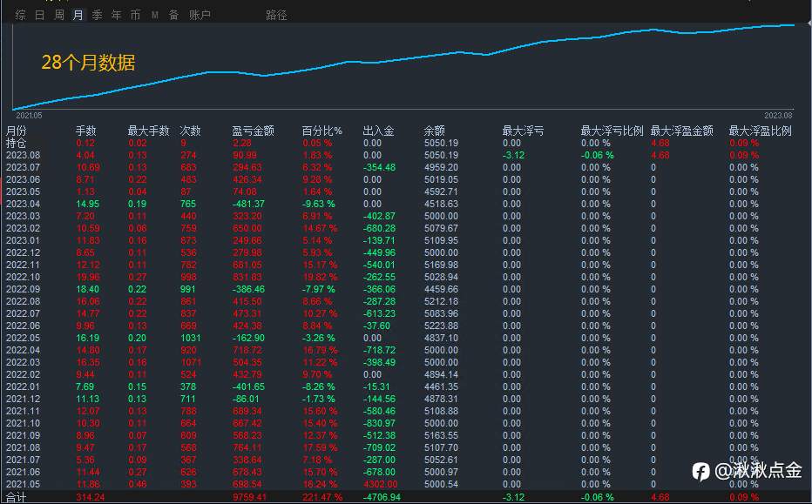Select the 月 monthly tab
812x504 pixels.
(78, 15)
